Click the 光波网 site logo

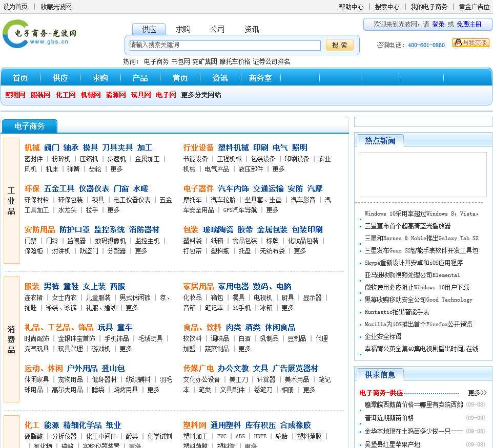coord(39,34)
